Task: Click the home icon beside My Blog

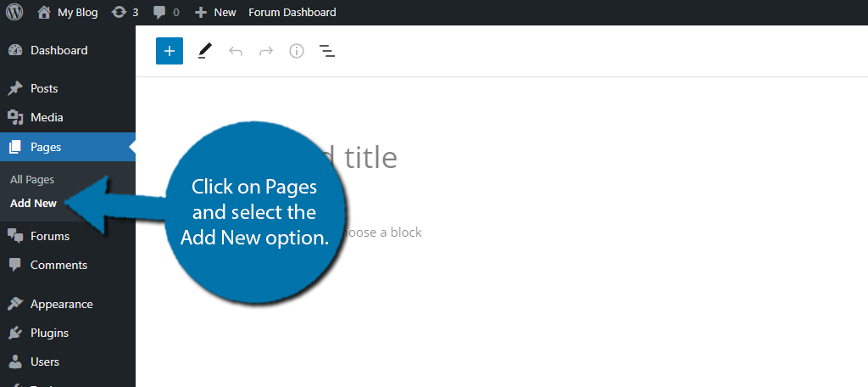Action: pos(44,12)
